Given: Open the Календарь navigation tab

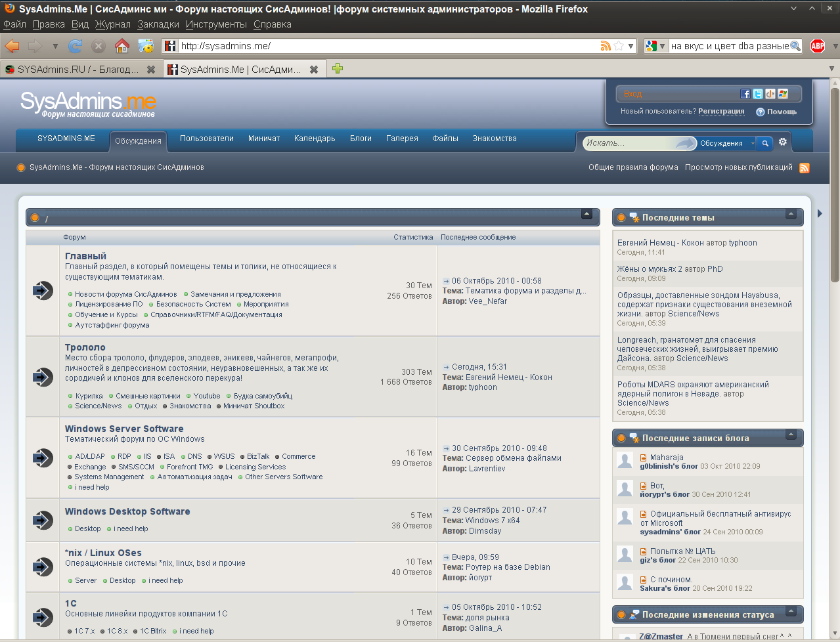Looking at the screenshot, I should click(x=315, y=139).
